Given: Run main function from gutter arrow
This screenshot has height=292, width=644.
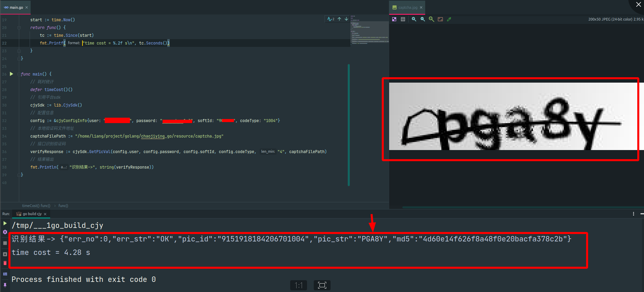Looking at the screenshot, I should pyautogui.click(x=11, y=74).
